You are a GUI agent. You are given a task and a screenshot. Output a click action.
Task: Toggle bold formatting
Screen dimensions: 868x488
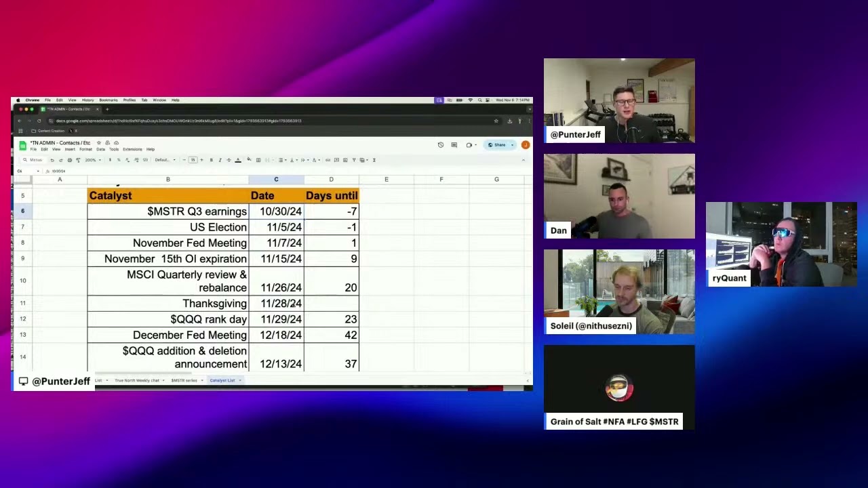(211, 160)
